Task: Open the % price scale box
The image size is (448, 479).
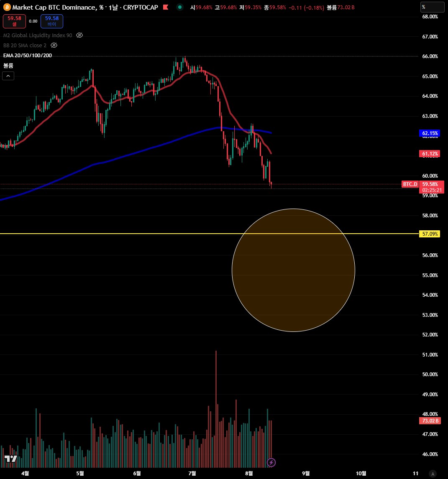Action: pos(433,7)
